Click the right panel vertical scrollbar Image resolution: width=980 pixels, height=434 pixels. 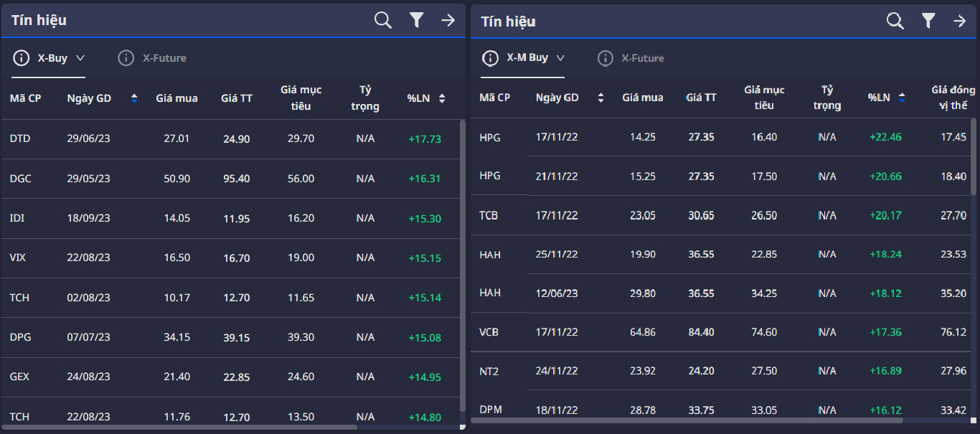click(x=974, y=151)
